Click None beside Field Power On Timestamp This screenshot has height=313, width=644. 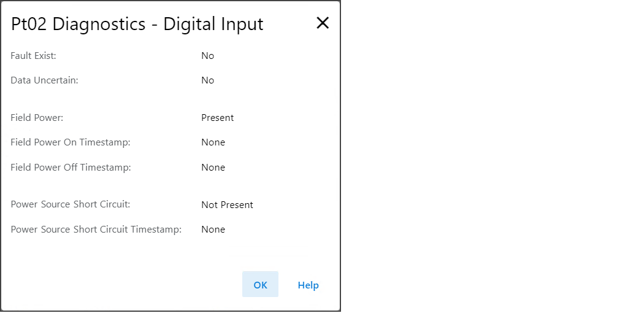[213, 142]
